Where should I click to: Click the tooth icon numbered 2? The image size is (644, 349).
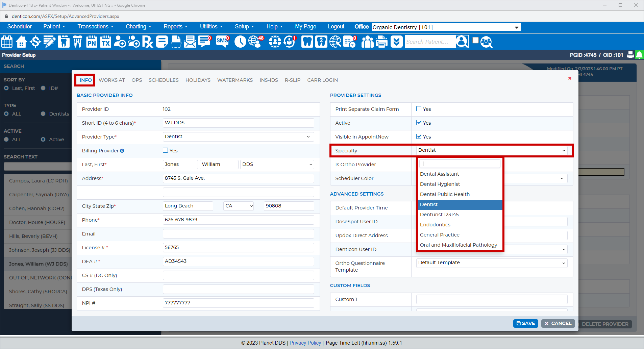[321, 42]
